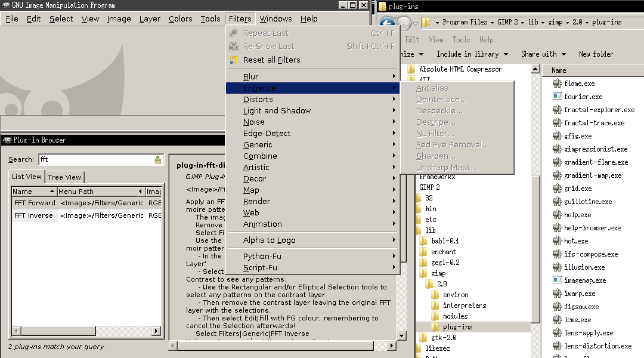Open Edge-Detect submenu
644x358 pixels.
[312, 134]
